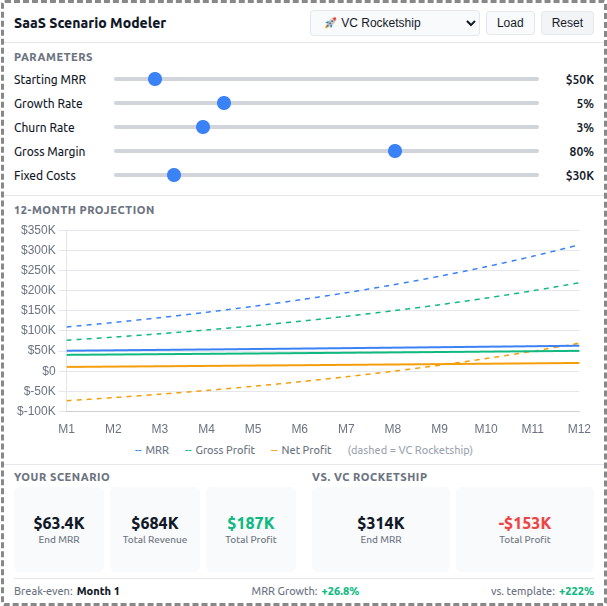Screen dimensions: 607x606
Task: Click the Gross Margin slider handle
Action: tap(395, 151)
